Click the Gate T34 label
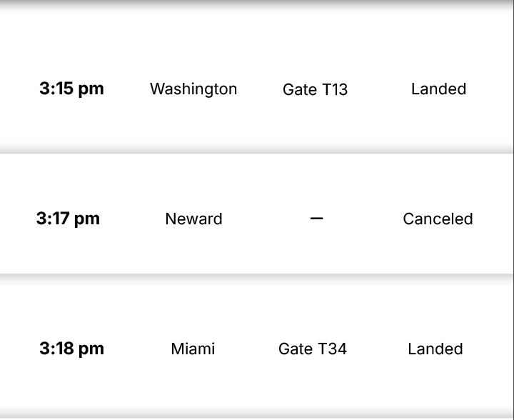The image size is (514, 420). 313,349
